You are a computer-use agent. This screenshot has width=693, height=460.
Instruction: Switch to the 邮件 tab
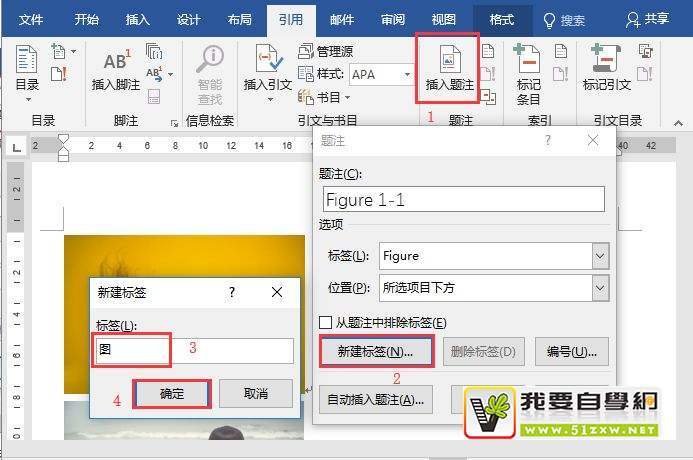tap(342, 20)
